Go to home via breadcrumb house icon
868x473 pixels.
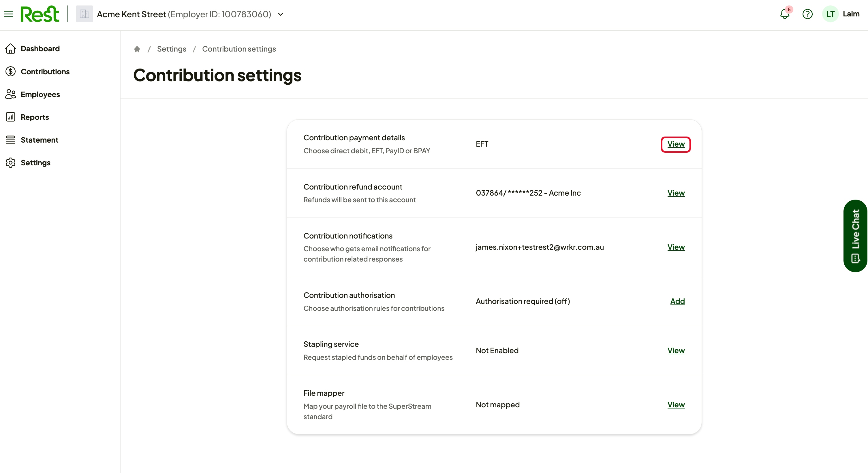click(137, 49)
